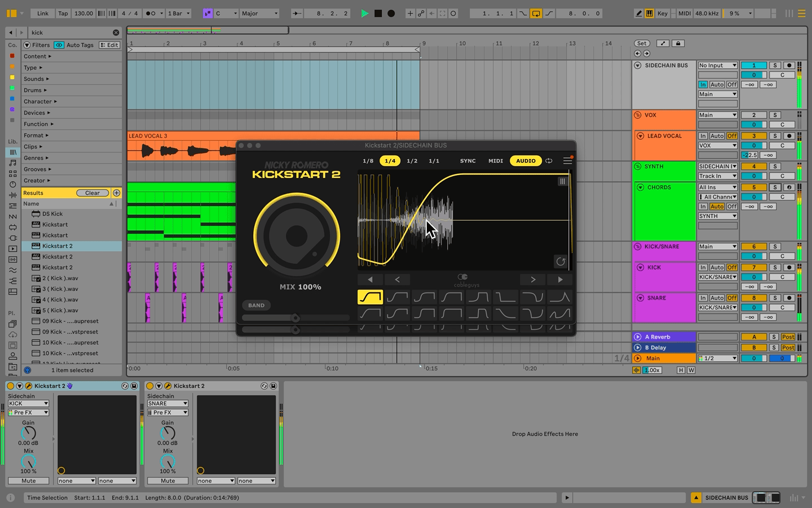
Task: Switch Kickstart 2 to AUDIO mode
Action: pyautogui.click(x=526, y=161)
